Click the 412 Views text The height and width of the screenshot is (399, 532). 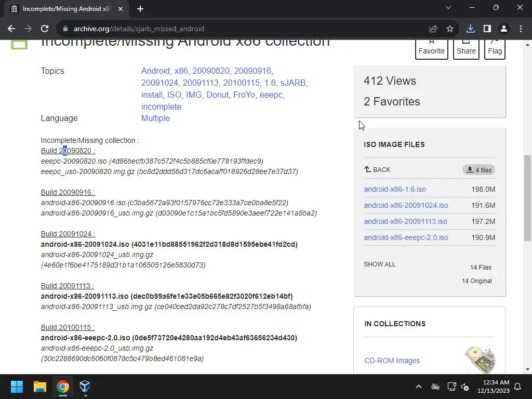click(390, 81)
